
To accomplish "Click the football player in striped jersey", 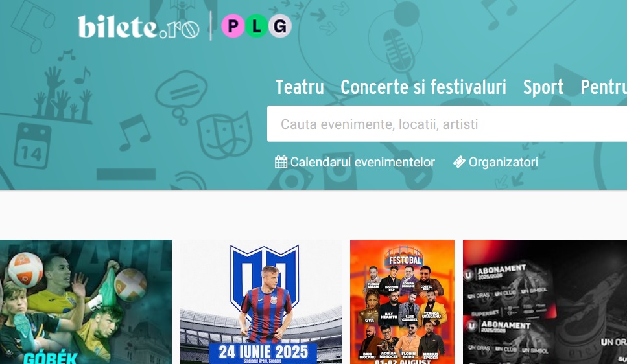I will pos(265,306).
